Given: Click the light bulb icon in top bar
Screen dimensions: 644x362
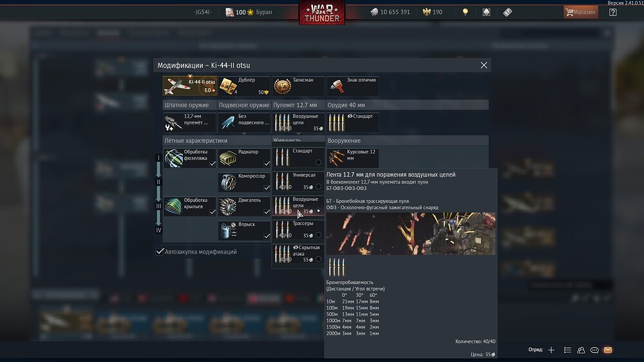Looking at the screenshot, I should pos(465,12).
